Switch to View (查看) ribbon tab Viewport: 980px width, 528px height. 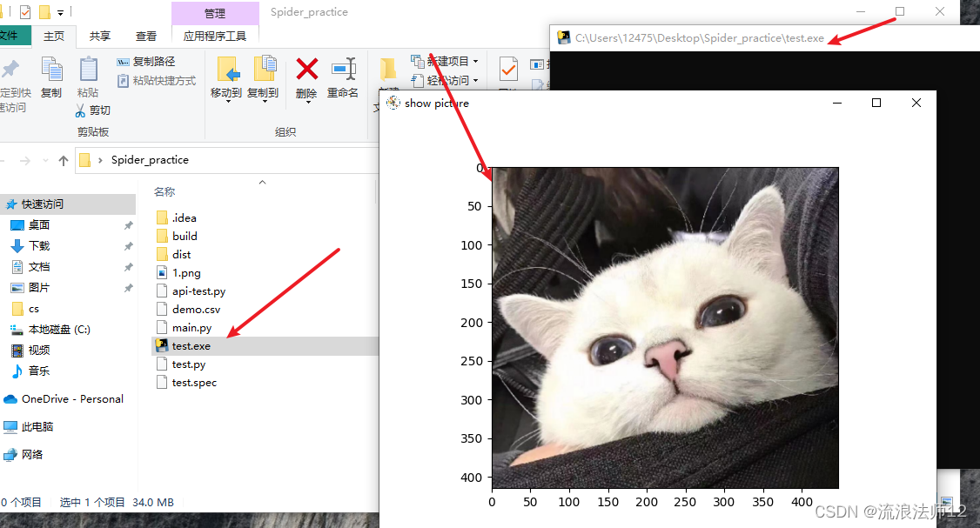[146, 37]
